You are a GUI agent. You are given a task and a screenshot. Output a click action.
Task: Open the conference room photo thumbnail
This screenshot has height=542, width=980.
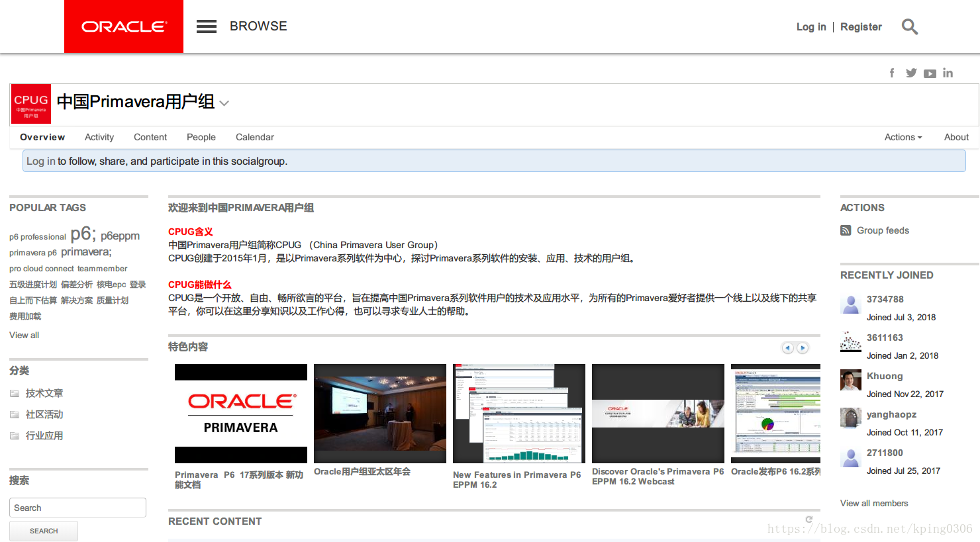[x=380, y=414]
